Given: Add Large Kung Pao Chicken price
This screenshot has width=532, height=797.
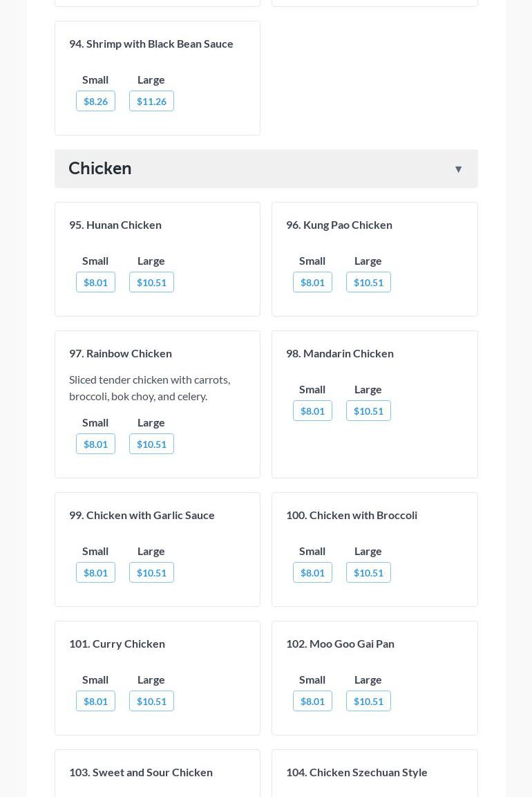Looking at the screenshot, I should [x=368, y=283].
